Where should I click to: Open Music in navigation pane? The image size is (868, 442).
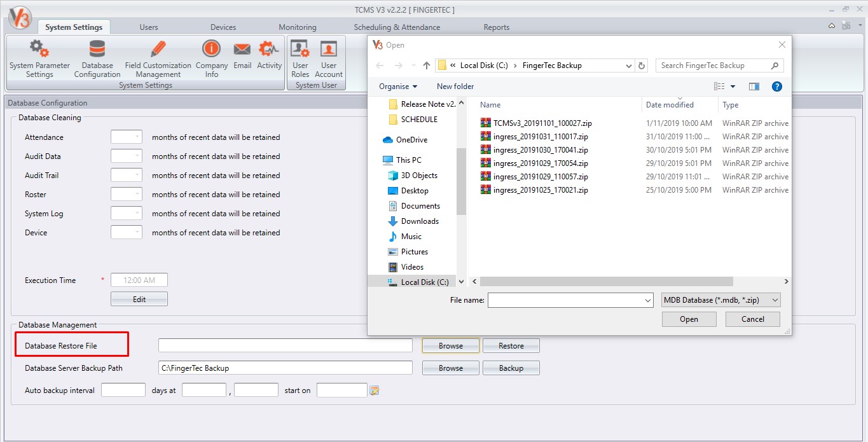click(404, 237)
